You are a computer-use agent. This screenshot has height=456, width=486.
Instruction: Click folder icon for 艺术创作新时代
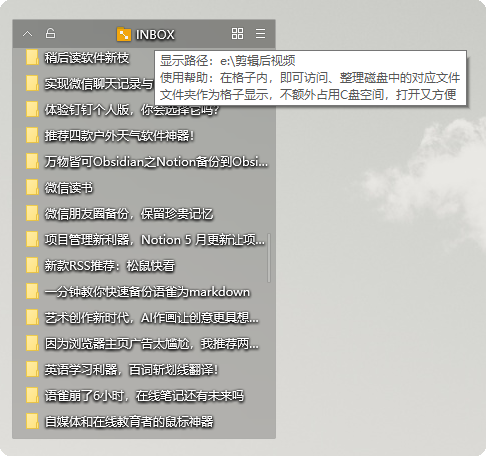[x=32, y=317]
